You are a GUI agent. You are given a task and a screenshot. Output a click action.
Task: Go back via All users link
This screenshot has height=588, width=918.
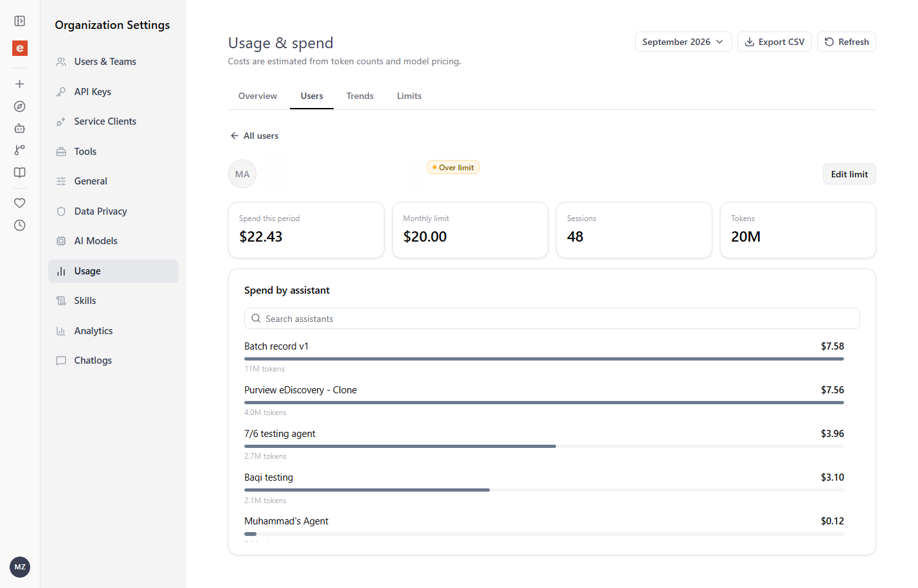coord(255,136)
